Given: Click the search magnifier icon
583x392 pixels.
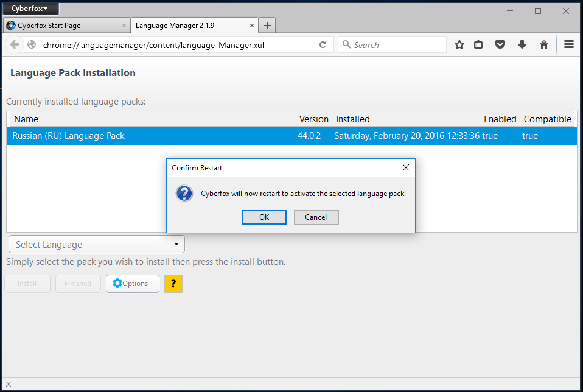Looking at the screenshot, I should point(346,44).
